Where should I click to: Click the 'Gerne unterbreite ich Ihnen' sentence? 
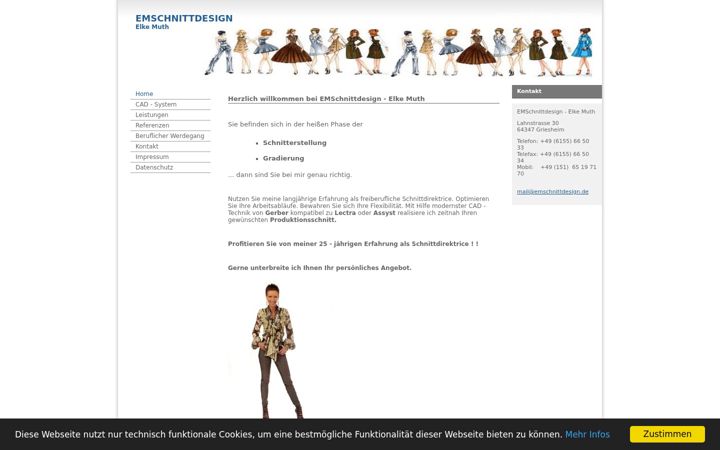click(x=320, y=268)
